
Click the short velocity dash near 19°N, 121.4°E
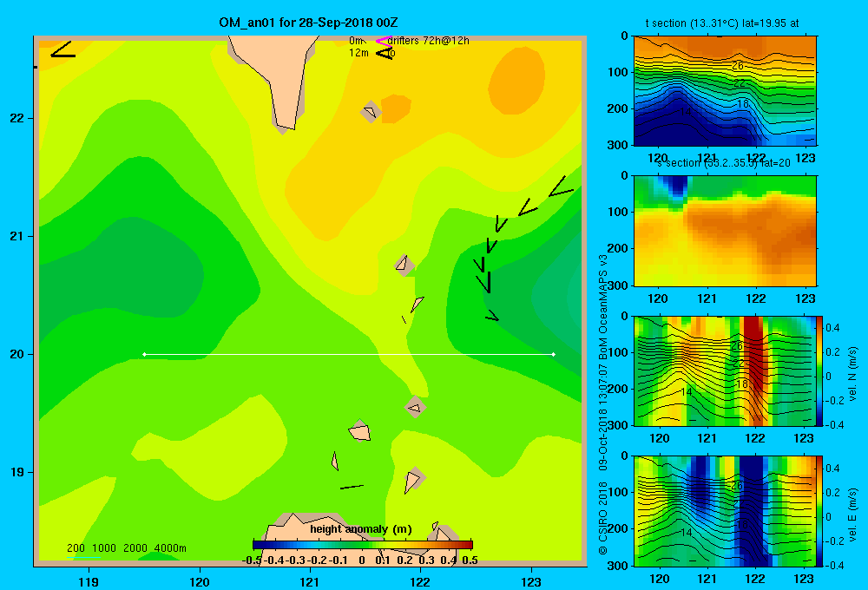[x=352, y=487]
